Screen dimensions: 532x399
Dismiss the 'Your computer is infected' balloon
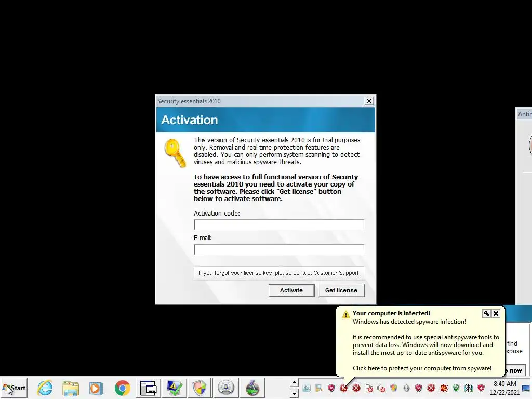496,313
